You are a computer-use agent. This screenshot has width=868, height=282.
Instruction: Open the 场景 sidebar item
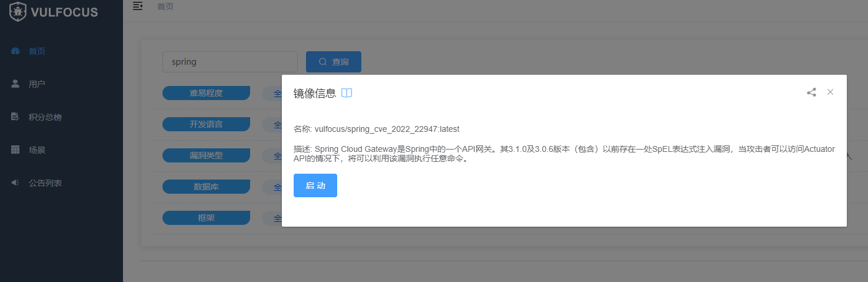[x=61, y=150]
